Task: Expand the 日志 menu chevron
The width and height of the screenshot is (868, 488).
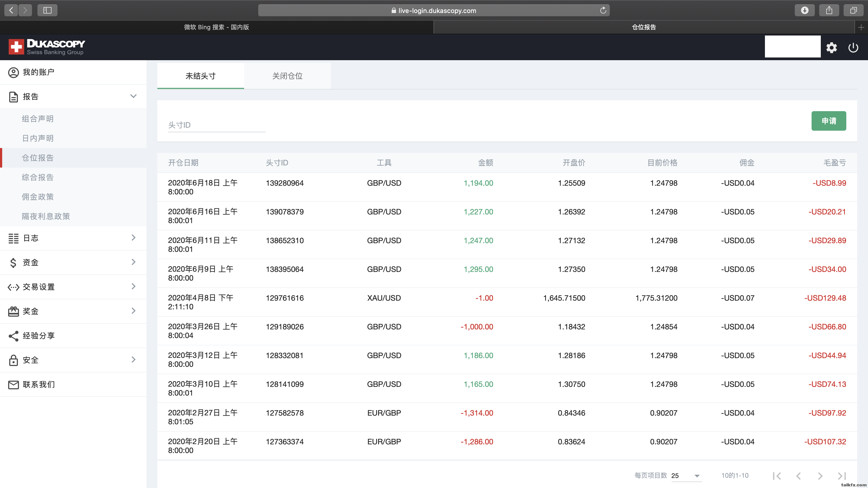Action: click(133, 238)
